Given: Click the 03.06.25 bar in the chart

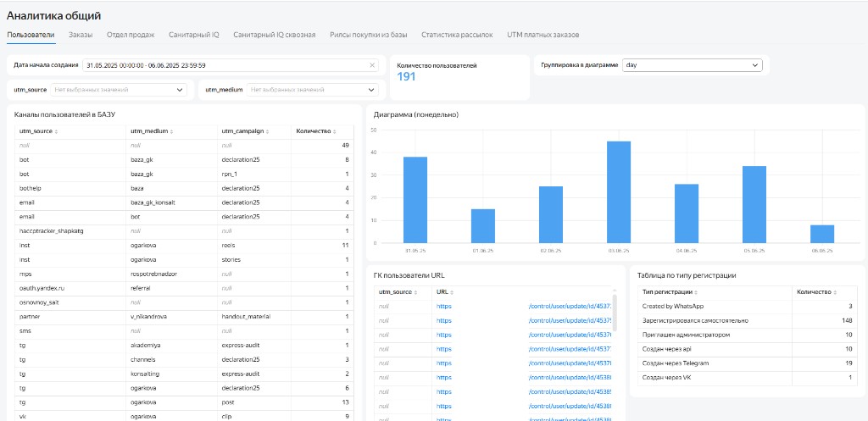Looking at the screenshot, I should coord(619,192).
